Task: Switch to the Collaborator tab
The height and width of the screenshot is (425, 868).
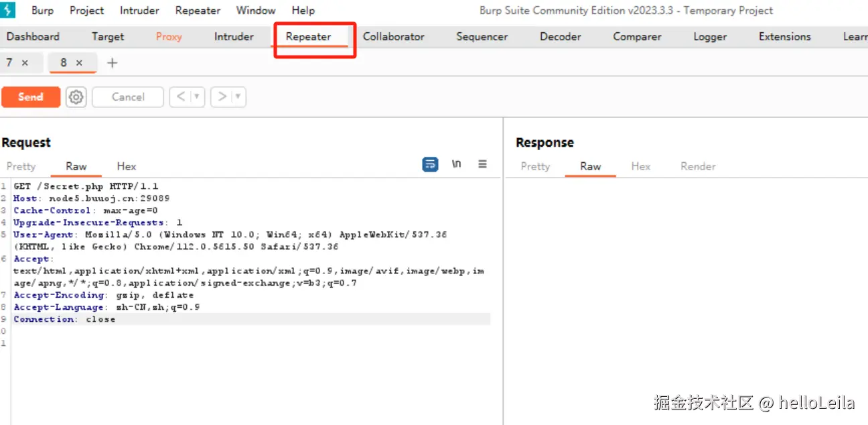Action: coord(393,37)
